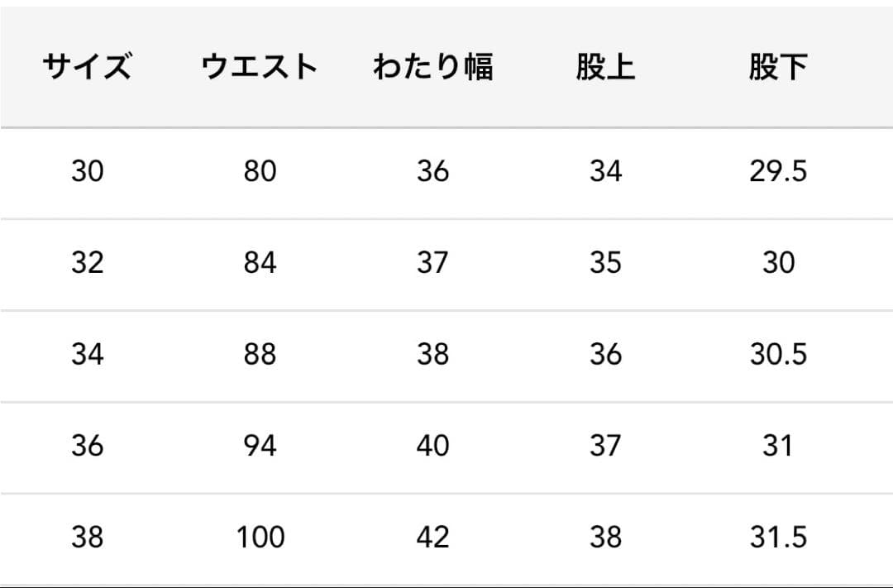Click the 29.5 inseam value
The image size is (893, 588).
[x=778, y=172]
